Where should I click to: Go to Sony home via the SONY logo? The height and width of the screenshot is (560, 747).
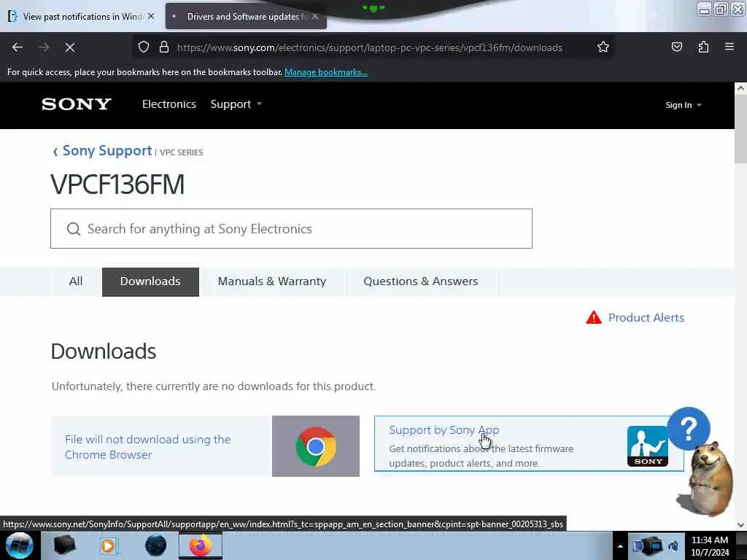[77, 104]
